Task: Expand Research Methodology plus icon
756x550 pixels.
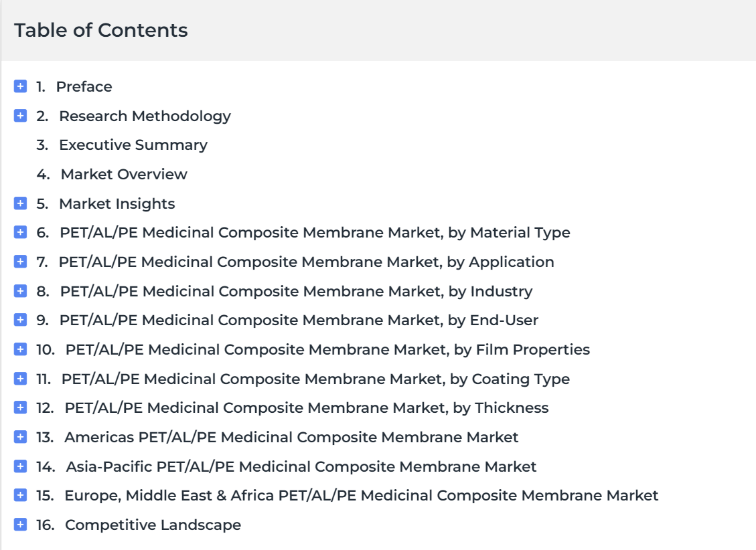Action: 20,116
